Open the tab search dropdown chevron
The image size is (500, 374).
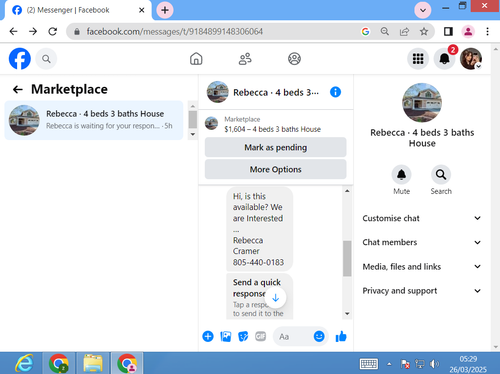[x=423, y=10]
